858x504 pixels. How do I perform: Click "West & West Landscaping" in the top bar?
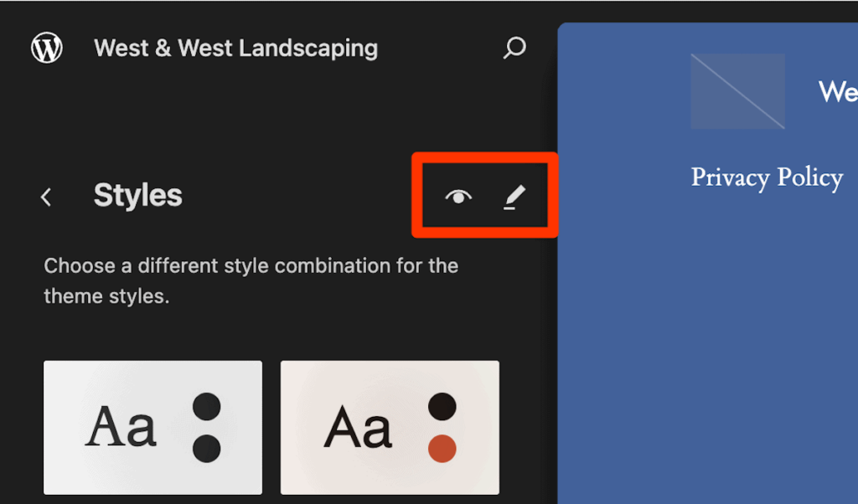(235, 48)
